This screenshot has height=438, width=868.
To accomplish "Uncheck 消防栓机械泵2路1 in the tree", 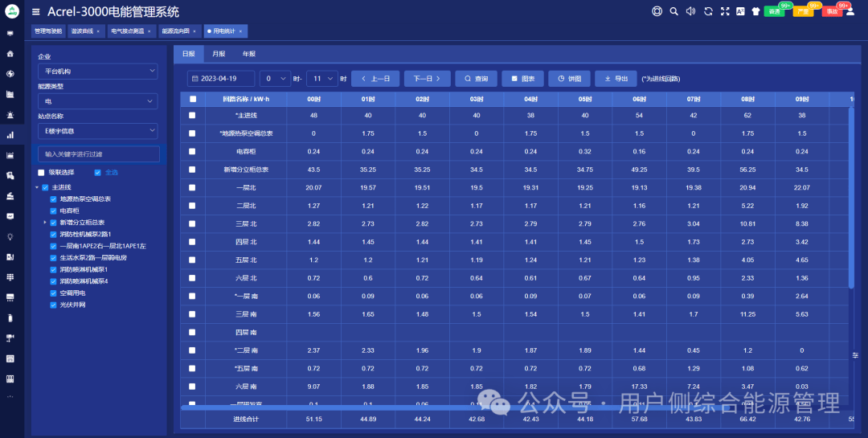I will (x=53, y=234).
